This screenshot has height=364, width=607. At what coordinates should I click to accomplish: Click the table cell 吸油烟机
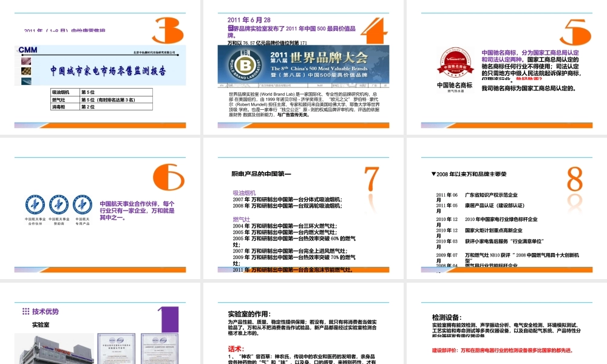[x=65, y=92]
